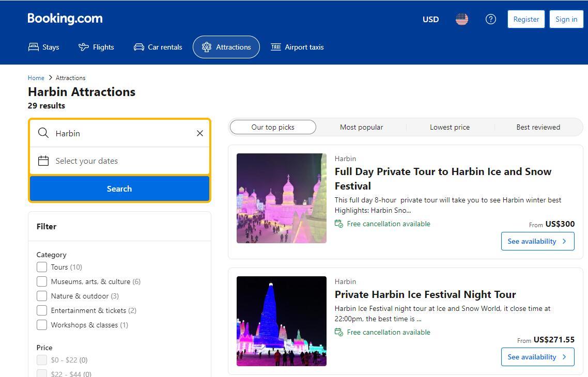
Task: Tick the Nature & outdoor checkbox
Action: pos(42,296)
